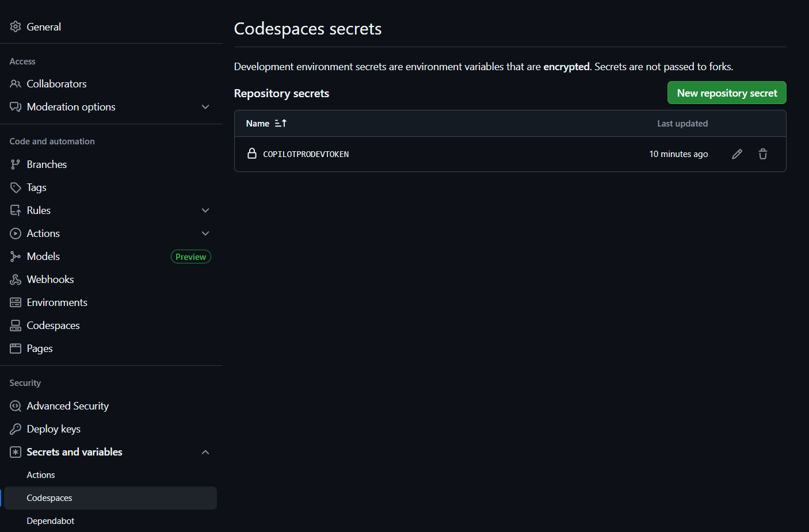
Task: Open Actions secrets under Secrets and variables
Action: pos(40,474)
